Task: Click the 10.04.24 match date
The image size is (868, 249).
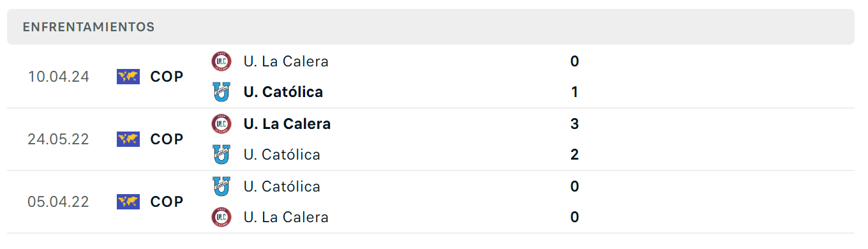Action: tap(58, 77)
